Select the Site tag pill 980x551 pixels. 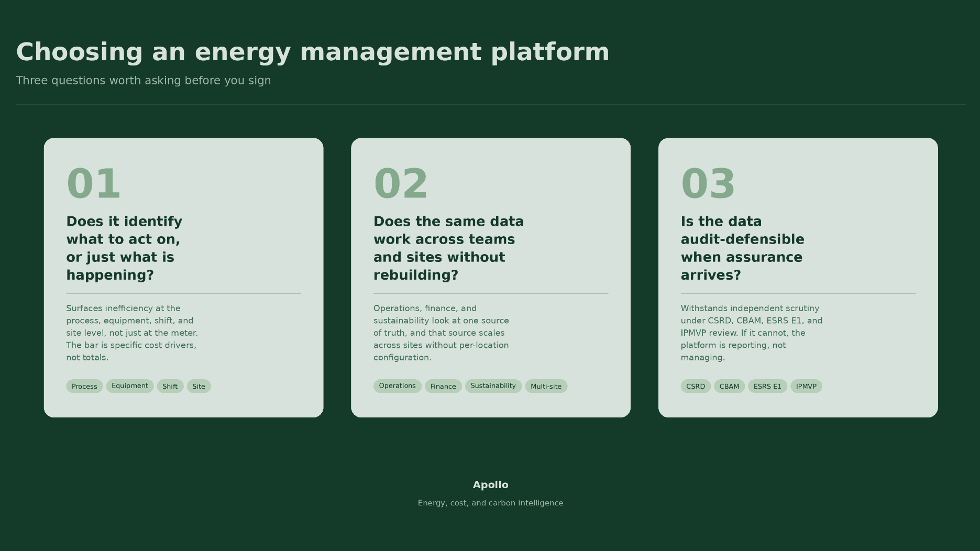tap(199, 386)
